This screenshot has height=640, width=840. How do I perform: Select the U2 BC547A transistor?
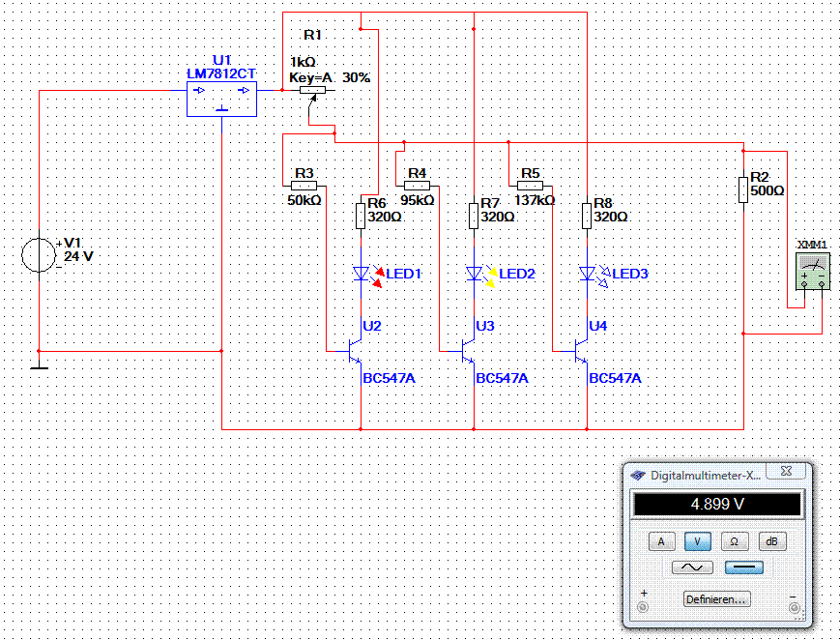pos(354,351)
